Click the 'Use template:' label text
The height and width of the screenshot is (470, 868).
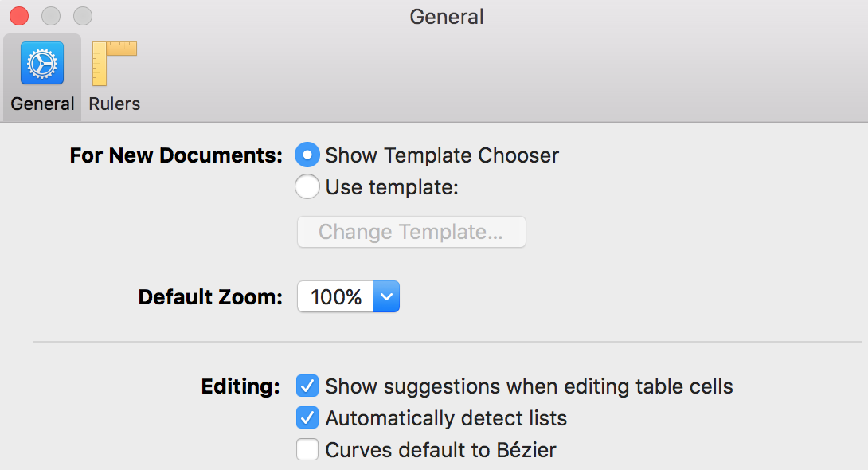point(393,188)
